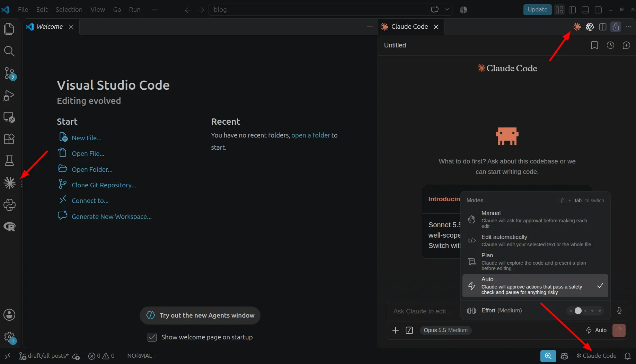This screenshot has width=636, height=364.
Task: Toggle the secondary side bar layout button
Action: click(x=598, y=10)
